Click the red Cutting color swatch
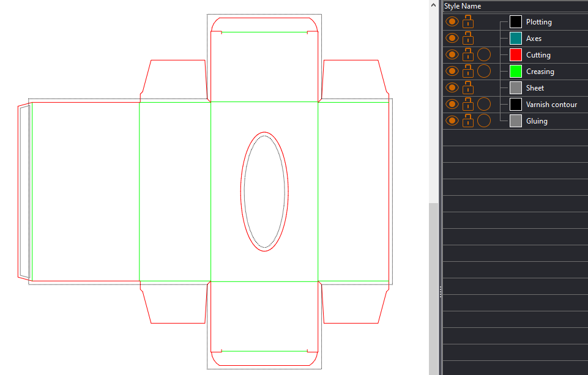 516,54
